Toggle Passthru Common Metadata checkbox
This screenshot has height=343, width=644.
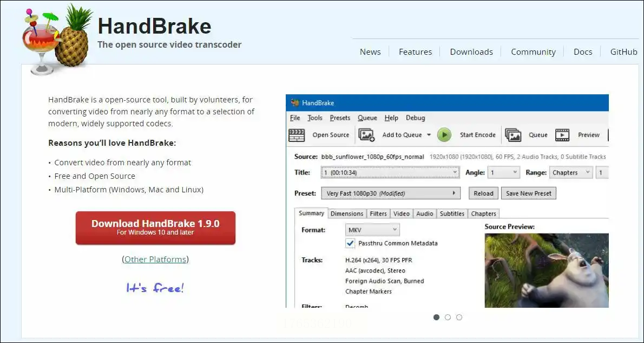pyautogui.click(x=350, y=243)
